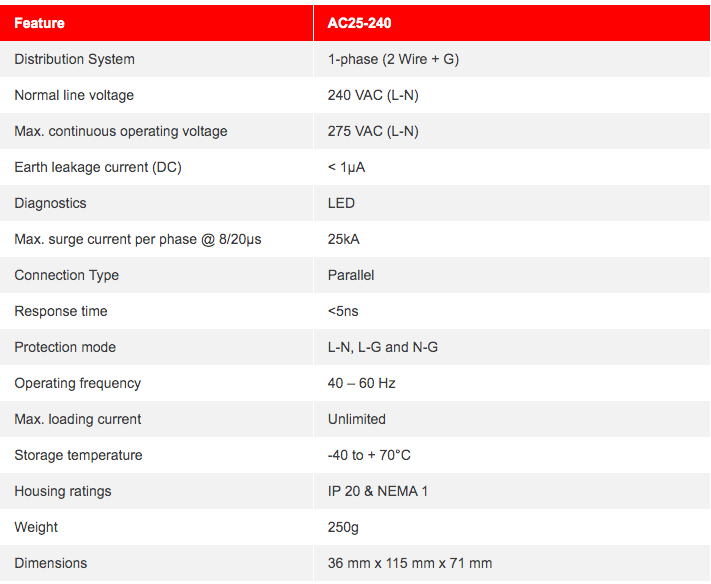Screen dimensions: 711x584
Task: Select the Storage temperature label
Action: coord(78,455)
